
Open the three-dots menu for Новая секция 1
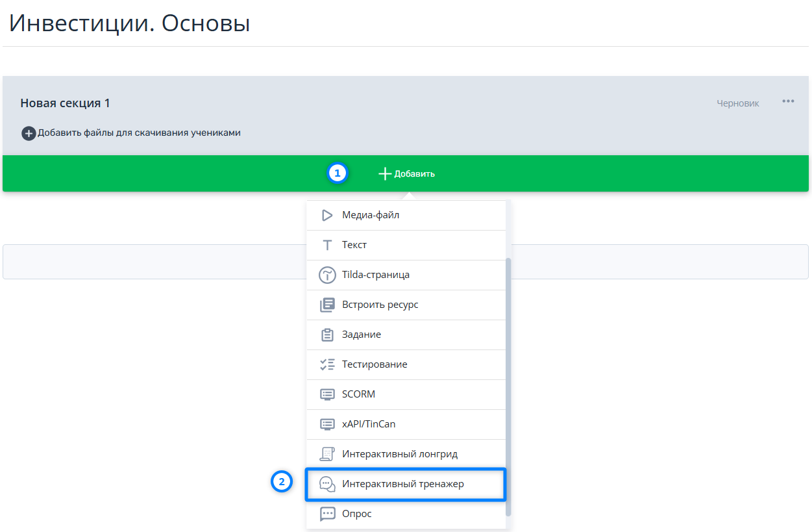(788, 101)
